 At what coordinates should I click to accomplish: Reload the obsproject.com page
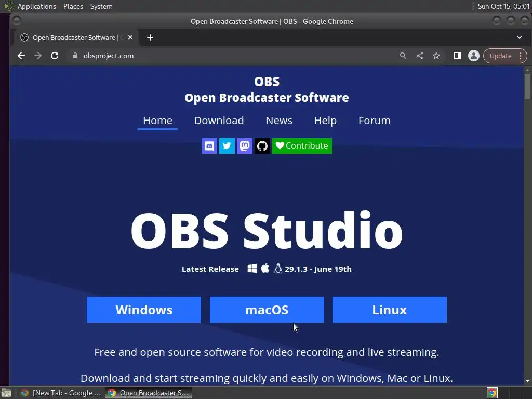55,56
